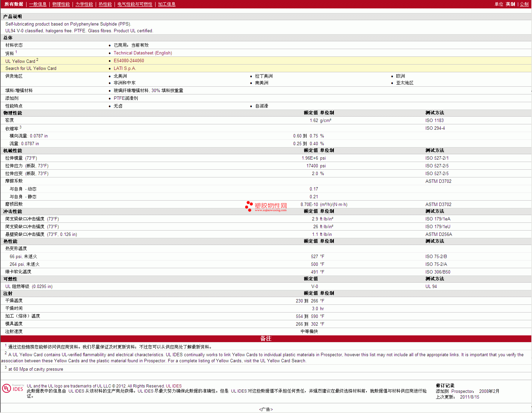Image resolution: width=532 pixels, height=413 pixels.
Task: Click the ISO 1183 test method link
Action: tap(434, 121)
